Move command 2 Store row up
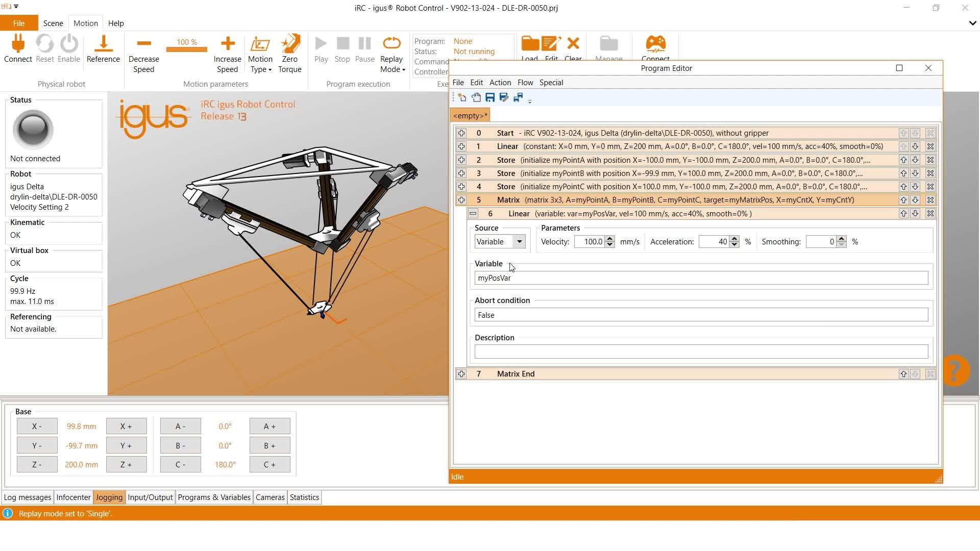 click(903, 160)
